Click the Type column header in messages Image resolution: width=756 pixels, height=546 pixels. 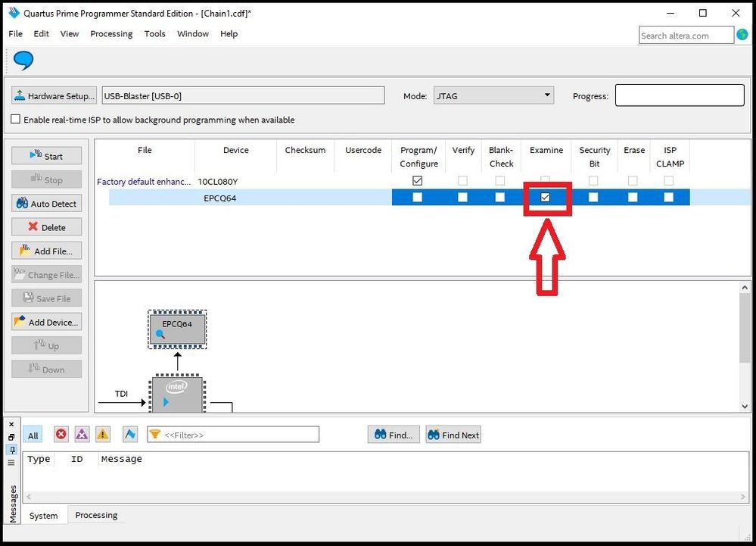click(39, 459)
